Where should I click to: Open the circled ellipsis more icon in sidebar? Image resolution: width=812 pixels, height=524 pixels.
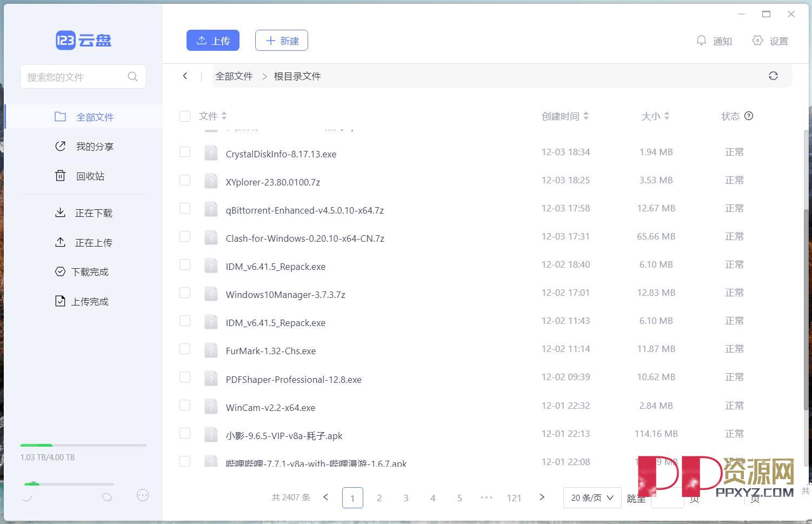click(x=143, y=495)
